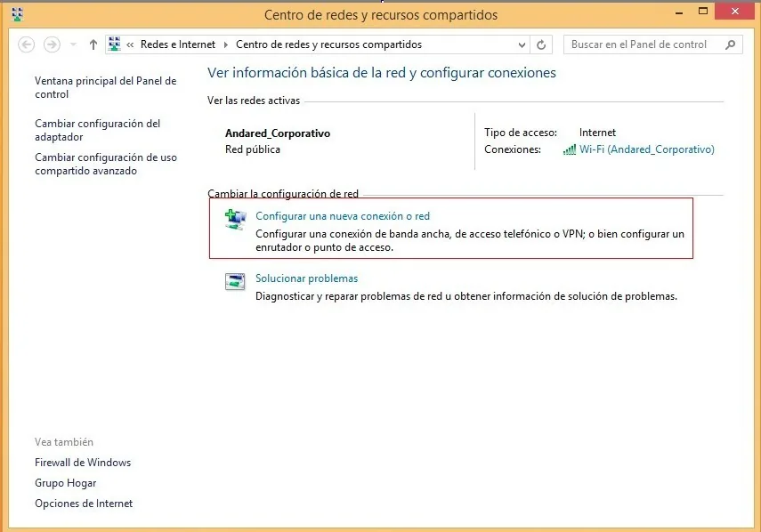
Task: Click the Andared_Corporativo network name
Action: tap(278, 133)
